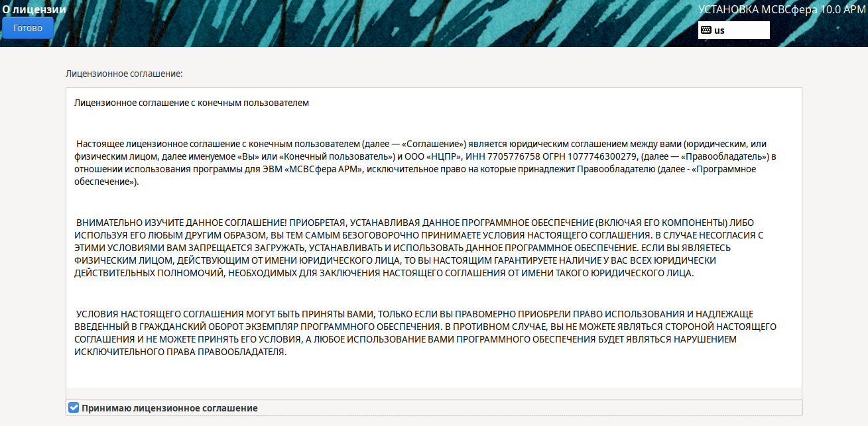The height and width of the screenshot is (426, 868).
Task: Click paragraph starting Настоящее лицензионное соглашение
Action: pyautogui.click(x=425, y=162)
